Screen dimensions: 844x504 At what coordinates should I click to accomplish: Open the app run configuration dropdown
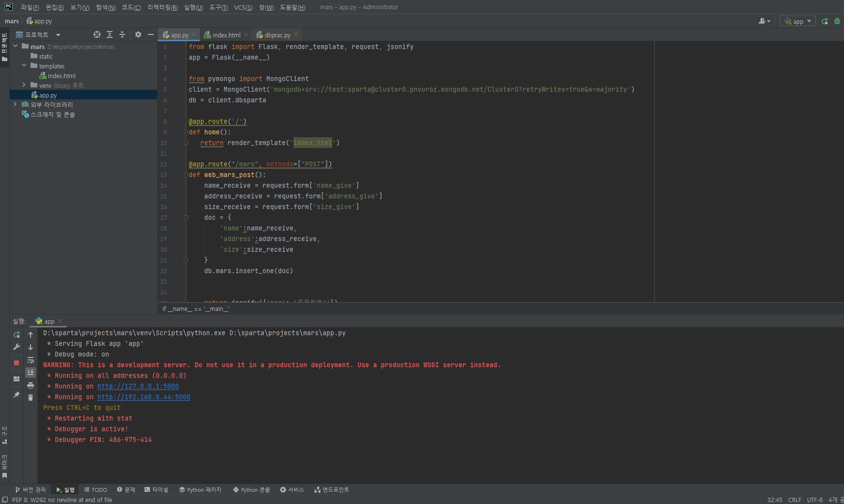point(797,21)
